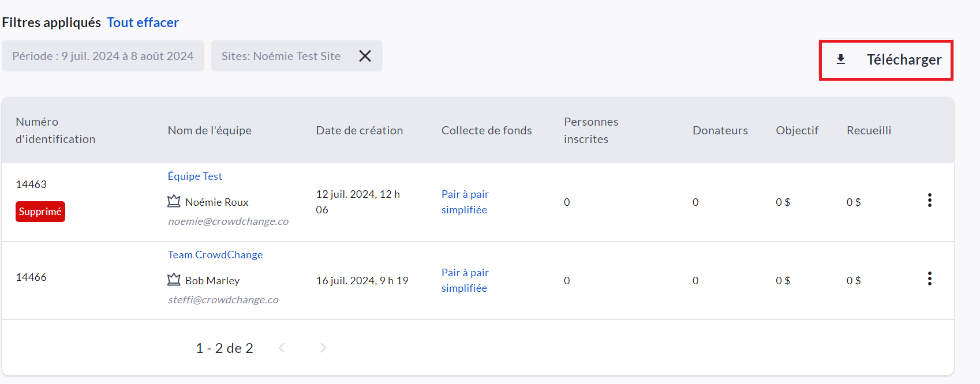Viewport: 980px width, 384px height.
Task: Click the Période date range filter chip
Action: coord(103,56)
